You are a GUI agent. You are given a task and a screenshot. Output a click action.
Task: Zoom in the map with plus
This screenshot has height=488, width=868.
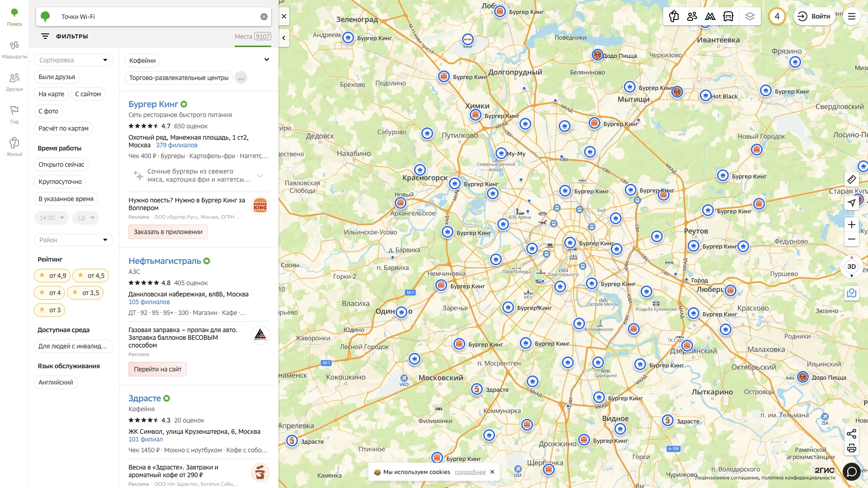851,225
